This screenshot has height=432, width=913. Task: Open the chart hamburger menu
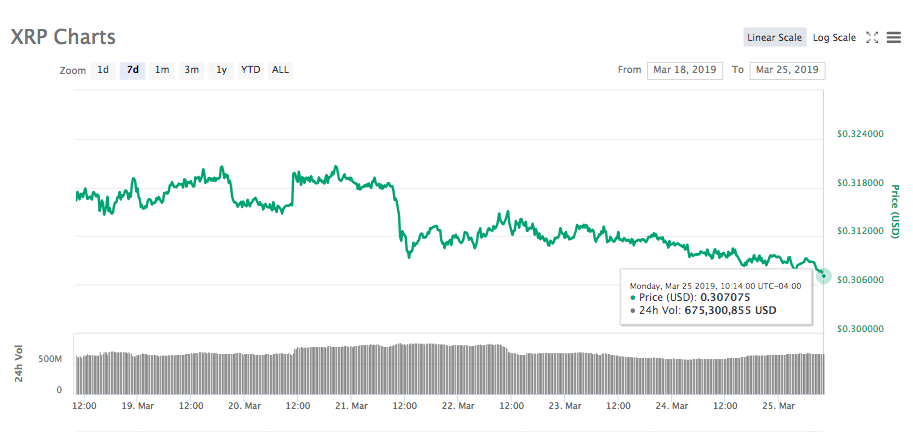tap(894, 38)
